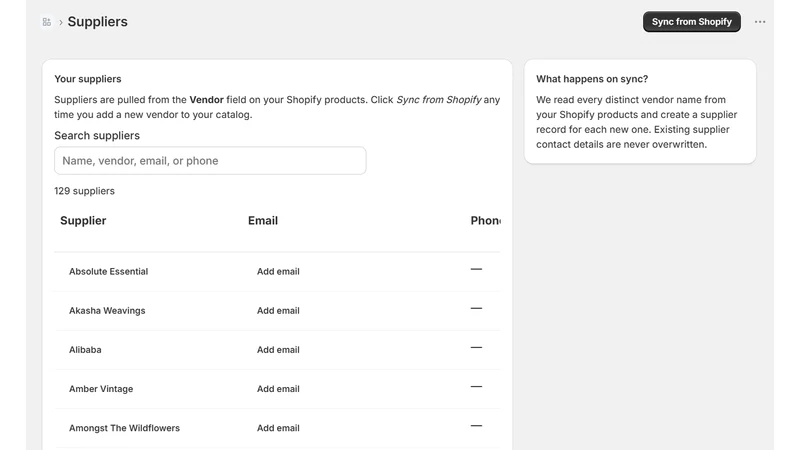Screen dimensions: 800x450
Task: Click the phone dash for Amber Vintage
Action: coord(476,387)
